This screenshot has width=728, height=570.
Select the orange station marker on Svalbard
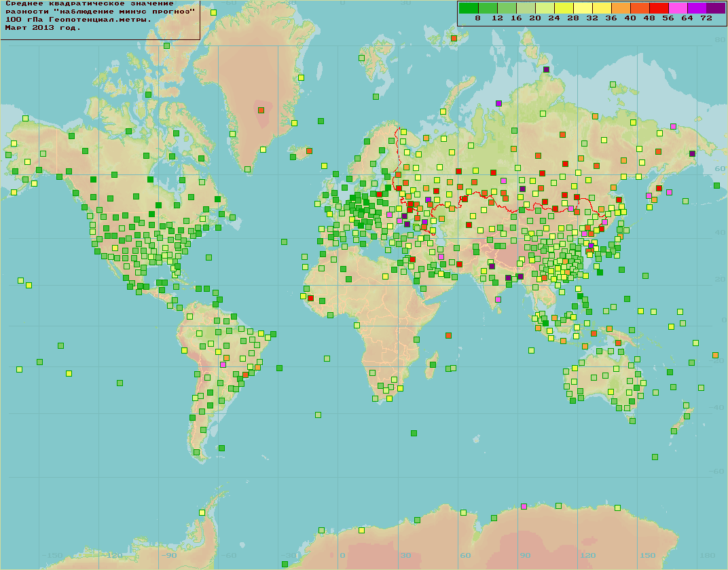[x=454, y=39]
